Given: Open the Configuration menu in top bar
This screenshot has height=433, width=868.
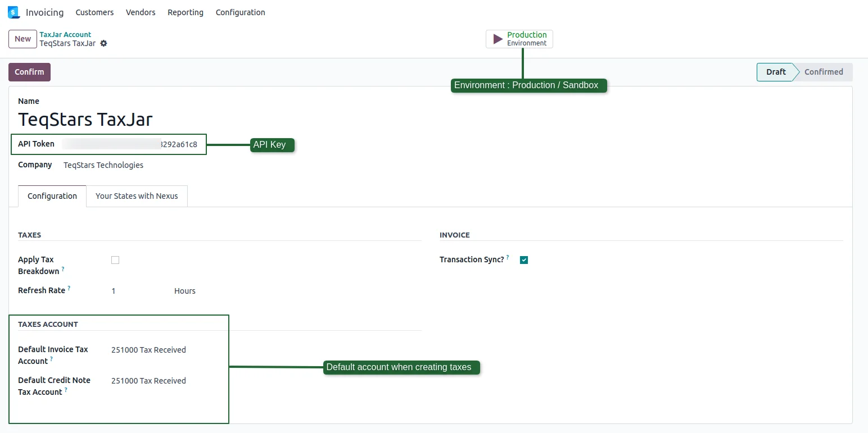Looking at the screenshot, I should (241, 12).
